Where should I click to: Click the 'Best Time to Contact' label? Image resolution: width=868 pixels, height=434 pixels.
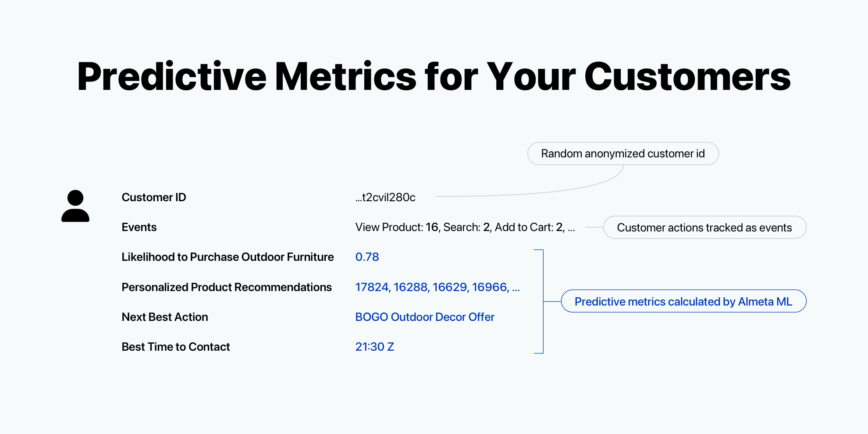pyautogui.click(x=175, y=347)
